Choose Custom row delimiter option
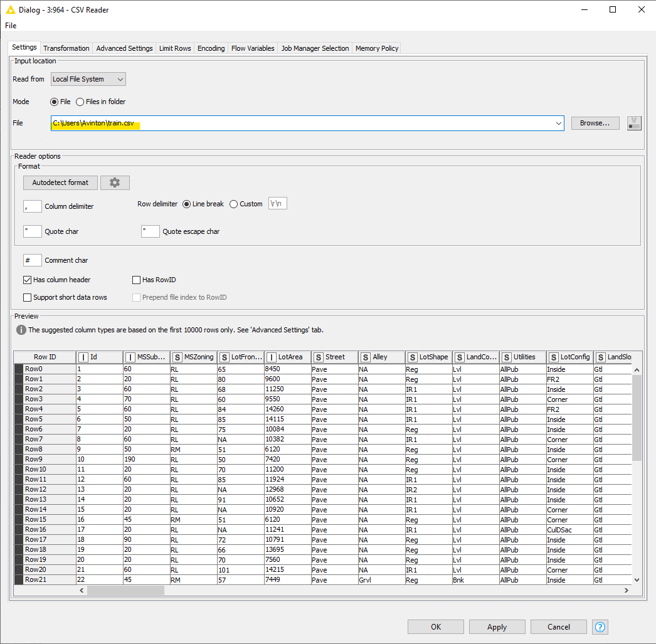Screen dimensions: 656x644 (x=233, y=204)
